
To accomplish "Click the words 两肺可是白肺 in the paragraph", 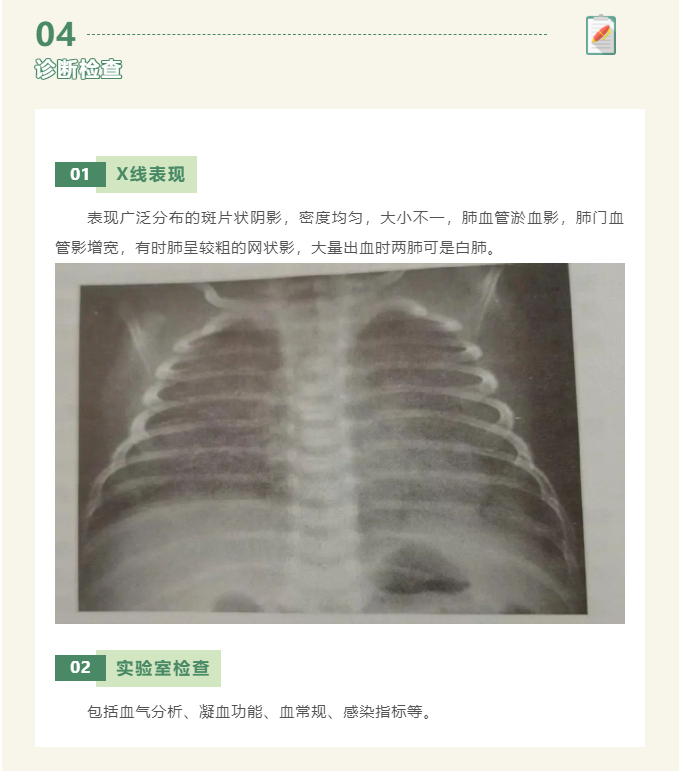I will click(x=439, y=247).
